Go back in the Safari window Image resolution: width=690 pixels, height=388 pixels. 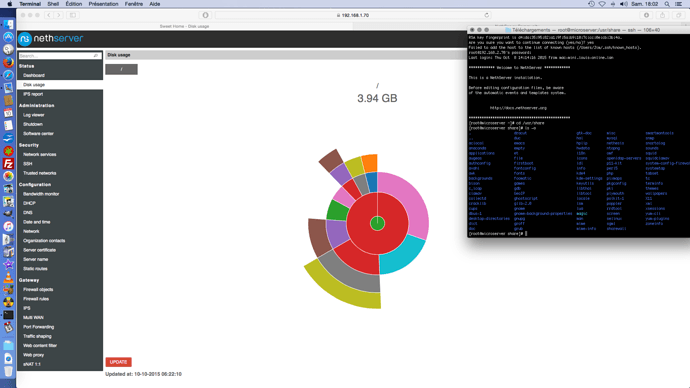pos(49,15)
